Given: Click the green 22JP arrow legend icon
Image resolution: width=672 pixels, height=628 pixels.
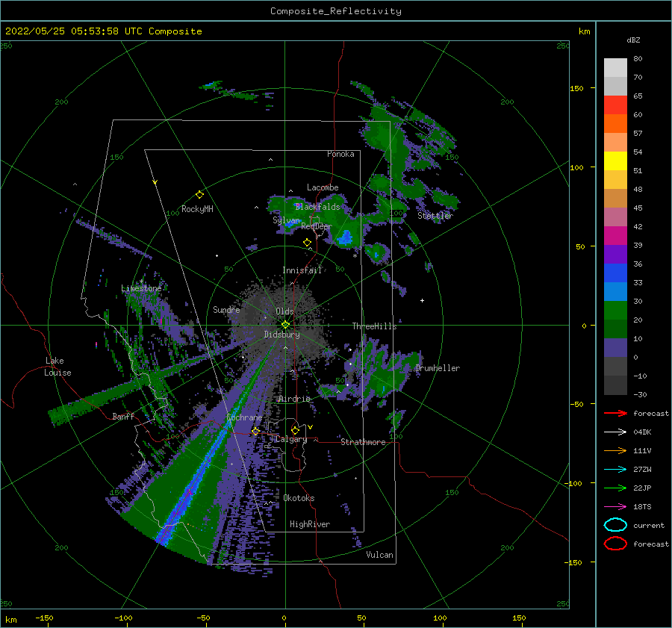Looking at the screenshot, I should click(615, 488).
